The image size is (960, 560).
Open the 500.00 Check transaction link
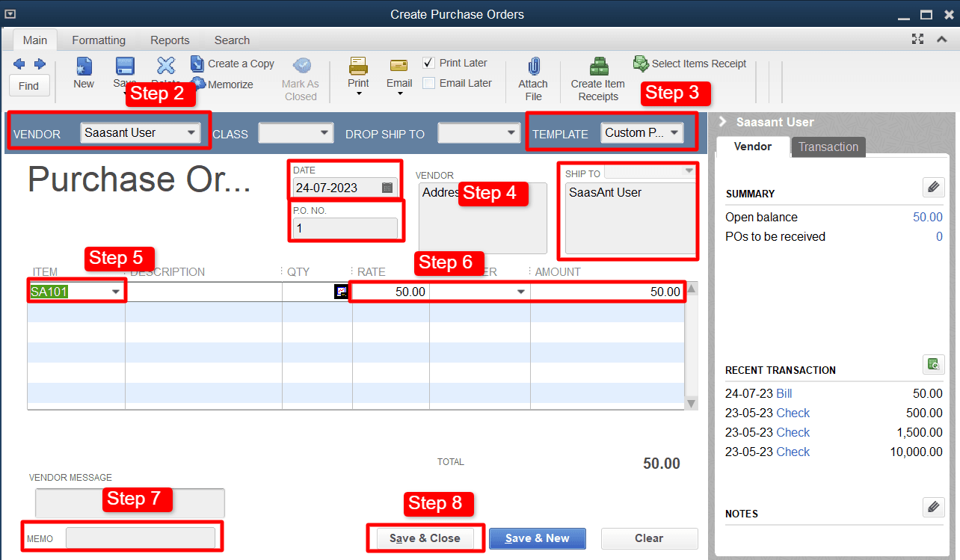[x=793, y=413]
